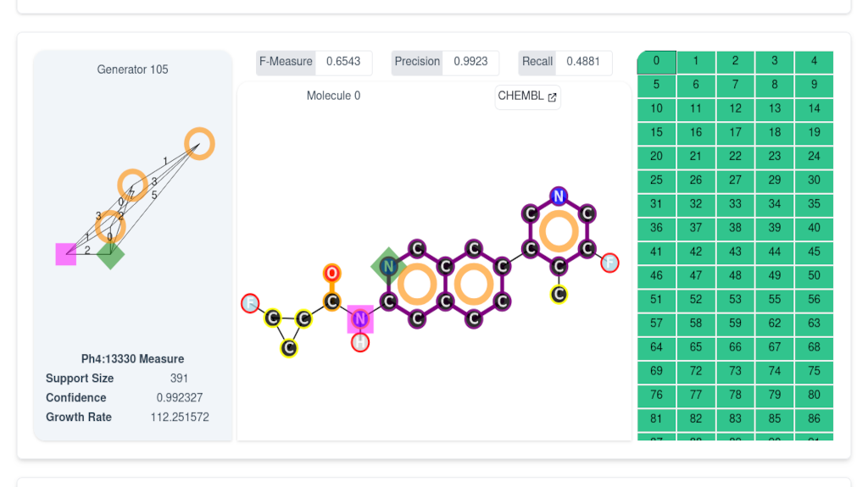Click the Recall value 0.4881
Image resolution: width=868 pixels, height=487 pixels.
click(583, 62)
